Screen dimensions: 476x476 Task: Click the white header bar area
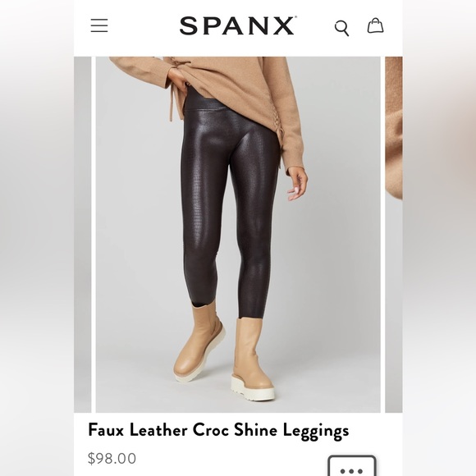point(238,28)
